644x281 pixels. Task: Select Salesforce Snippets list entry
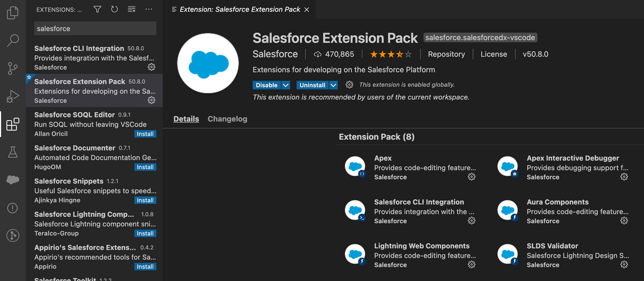94,190
